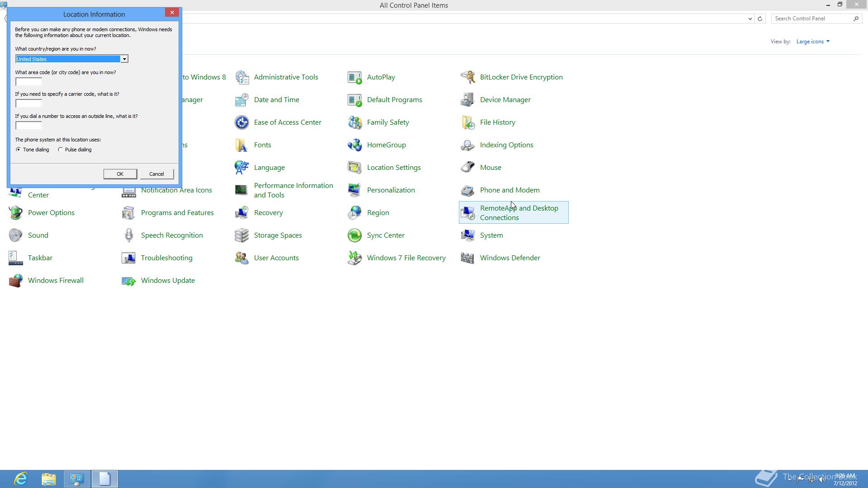Open the HomeGroup icon
This screenshot has width=868, height=488.
(x=355, y=145)
